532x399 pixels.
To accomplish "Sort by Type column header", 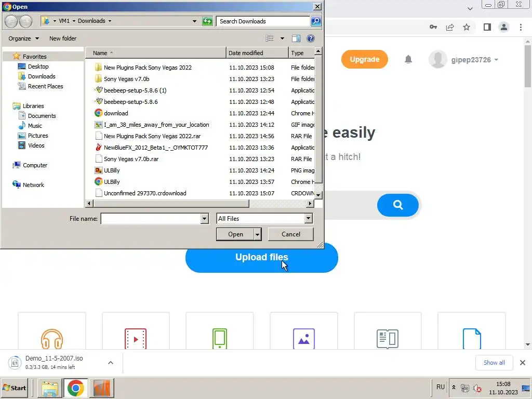I will [x=302, y=53].
